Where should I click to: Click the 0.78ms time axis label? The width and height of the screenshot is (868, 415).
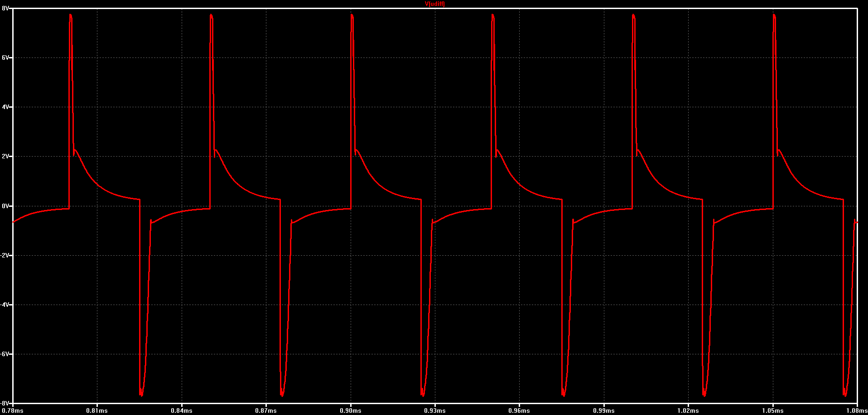[x=13, y=411]
